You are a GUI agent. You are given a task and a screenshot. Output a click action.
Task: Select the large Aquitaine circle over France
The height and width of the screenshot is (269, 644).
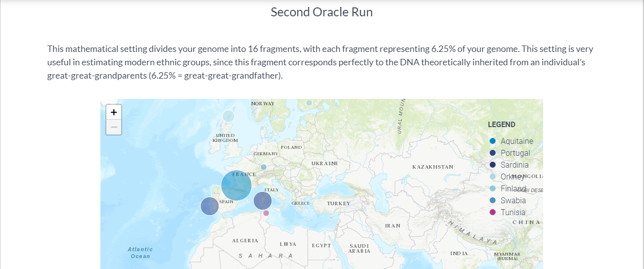[x=236, y=185]
